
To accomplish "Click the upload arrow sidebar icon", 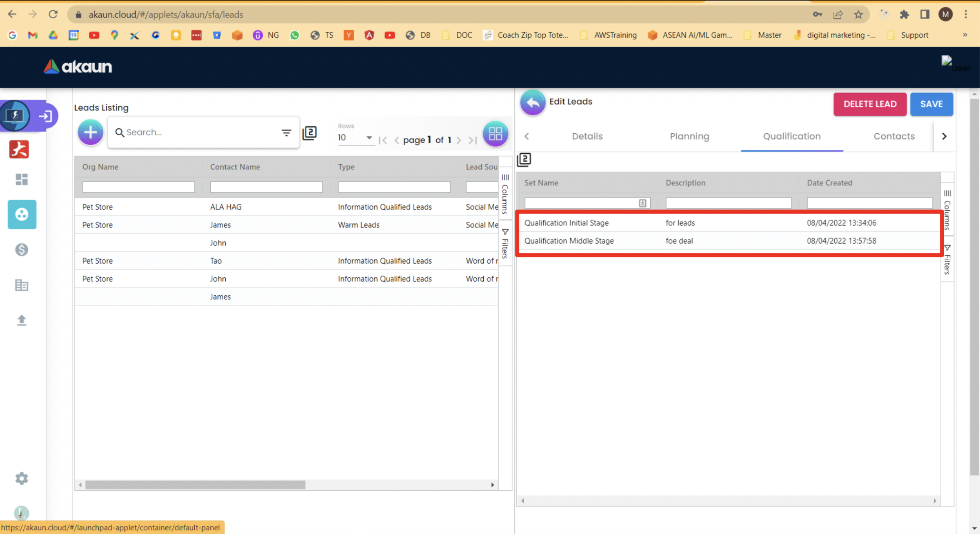I will pyautogui.click(x=21, y=320).
